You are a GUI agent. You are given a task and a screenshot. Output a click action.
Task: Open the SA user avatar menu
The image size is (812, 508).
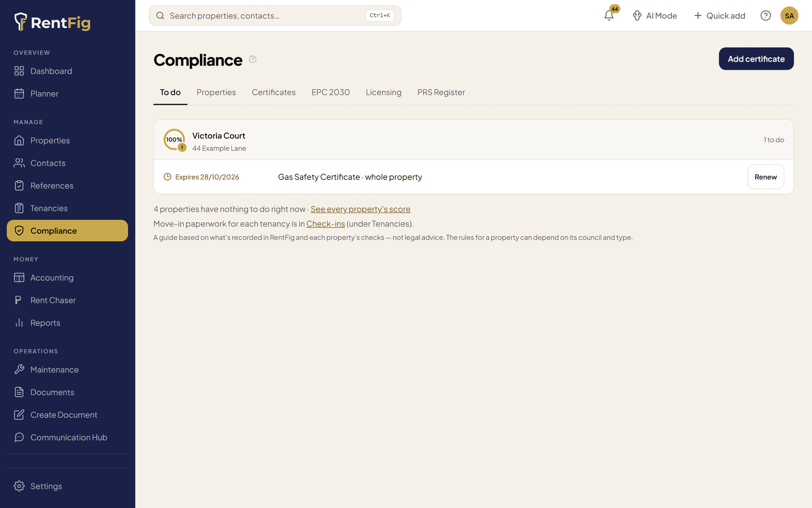[x=789, y=16]
